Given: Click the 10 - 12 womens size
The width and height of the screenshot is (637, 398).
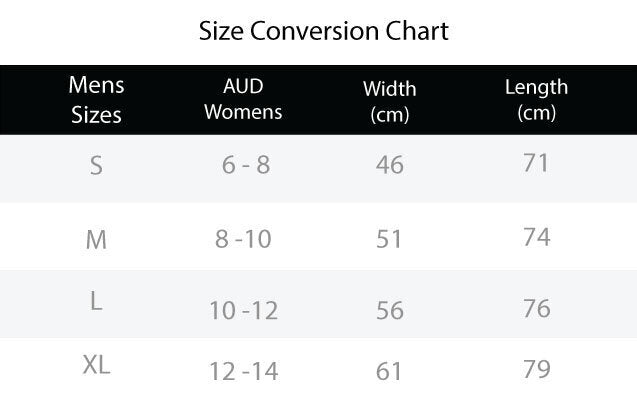Looking at the screenshot, I should (x=244, y=311).
